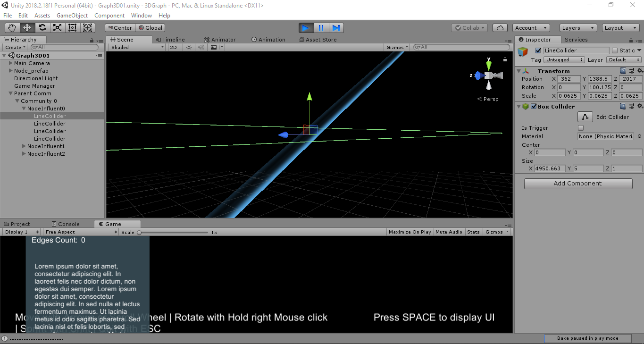
Task: Click the Edit Collider icon button
Action: pos(585,117)
